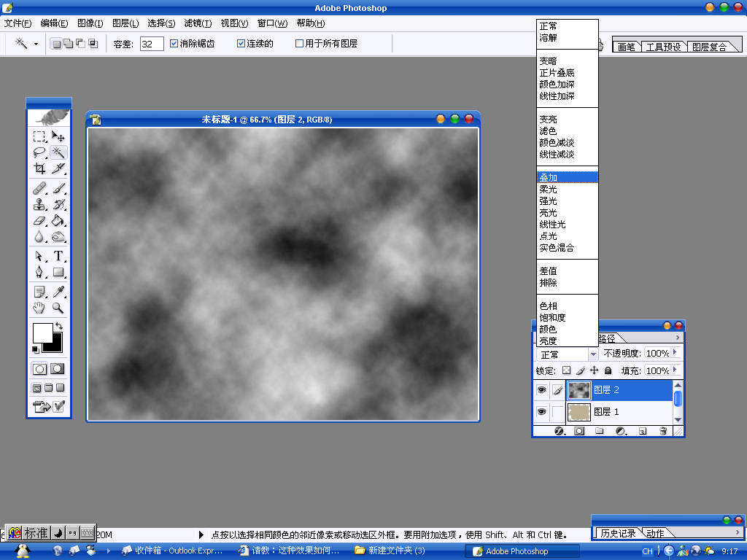Open Layers panel flyout menu arrow
This screenshot has height=560, width=747.
tap(678, 338)
